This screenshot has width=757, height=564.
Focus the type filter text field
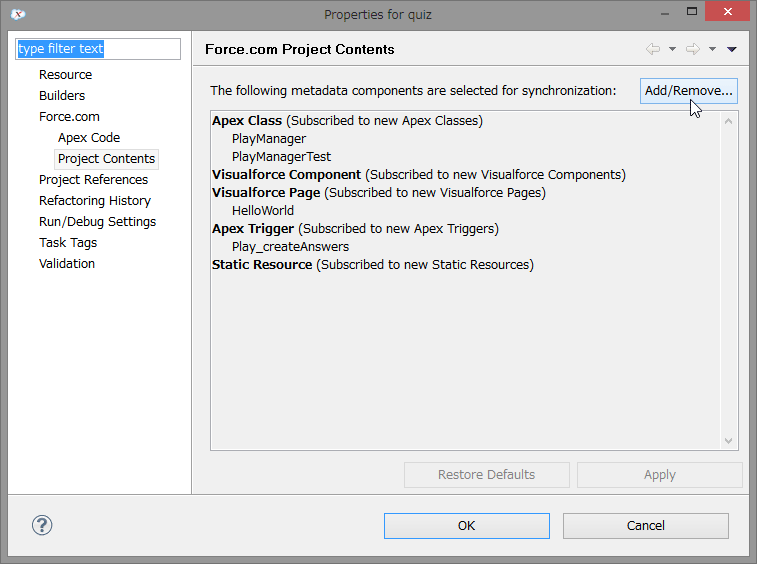click(x=98, y=49)
